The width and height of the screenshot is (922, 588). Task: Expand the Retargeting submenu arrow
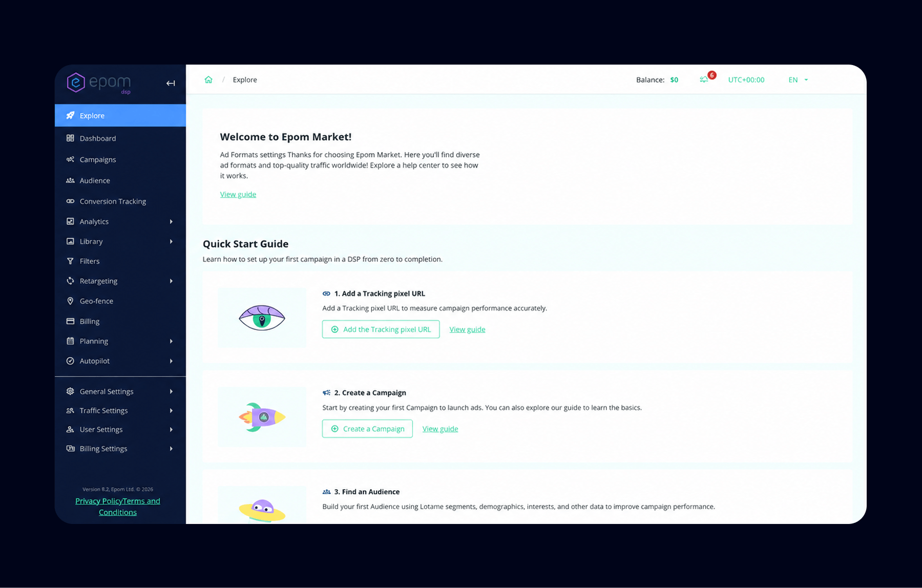pyautogui.click(x=171, y=281)
